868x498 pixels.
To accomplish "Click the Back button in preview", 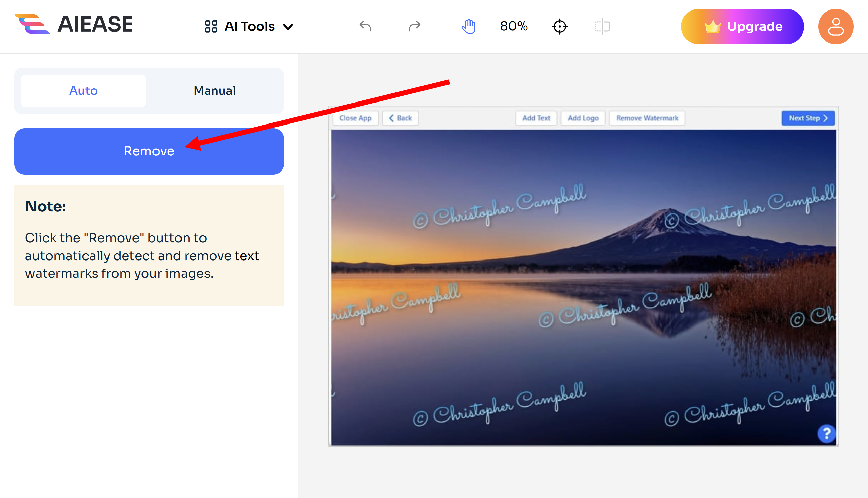I will tap(401, 118).
